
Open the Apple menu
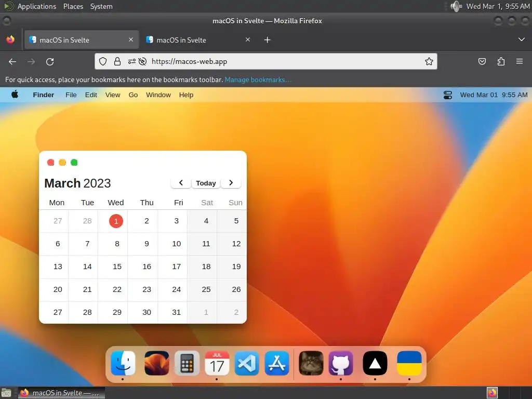pyautogui.click(x=15, y=95)
